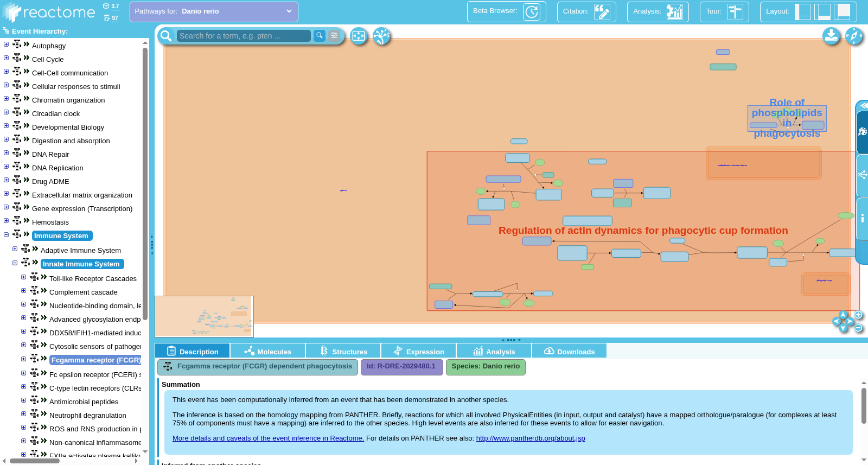Switch to the Molecules tab
Image resolution: width=868 pixels, height=465 pixels.
267,351
